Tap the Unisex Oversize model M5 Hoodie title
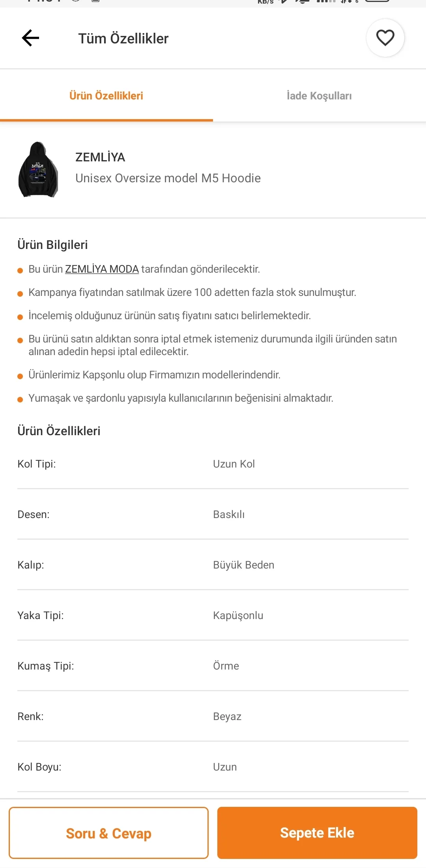This screenshot has width=426, height=868. coord(168,178)
